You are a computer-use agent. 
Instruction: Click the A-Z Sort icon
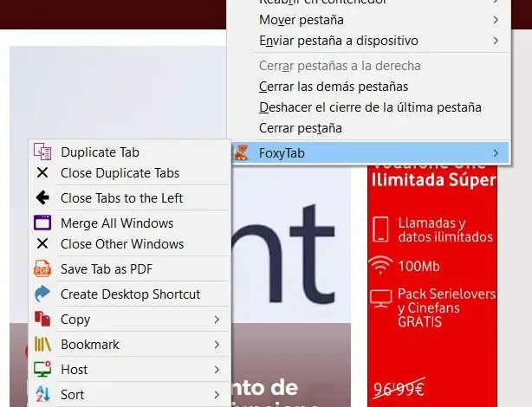click(42, 394)
